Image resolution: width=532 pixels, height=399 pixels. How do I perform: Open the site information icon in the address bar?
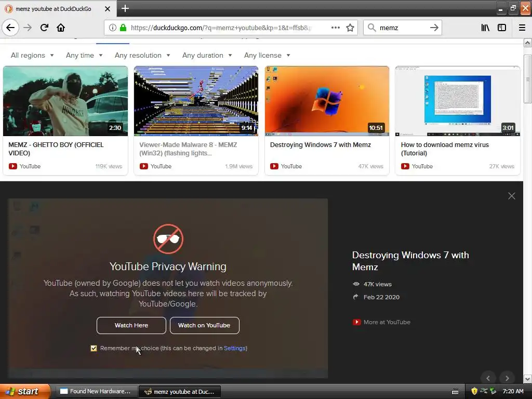pyautogui.click(x=113, y=28)
